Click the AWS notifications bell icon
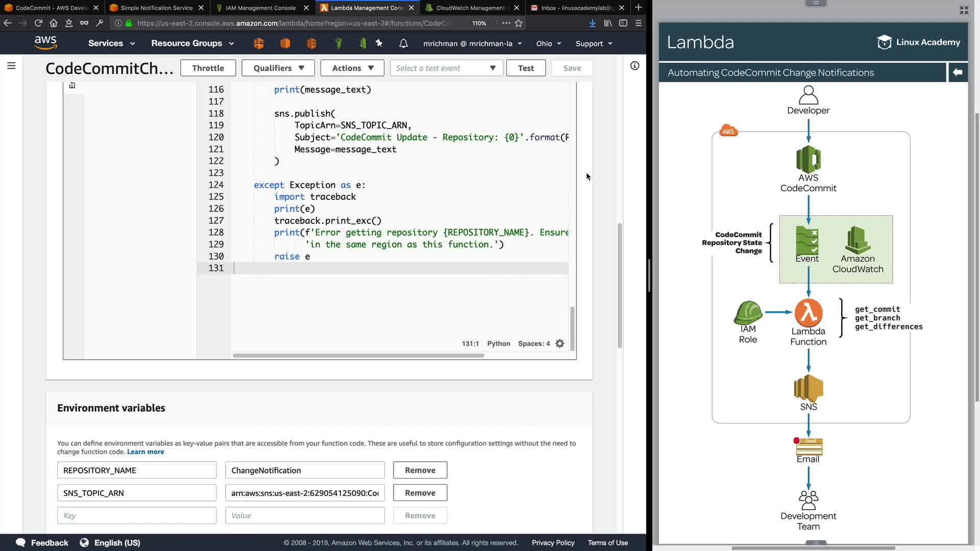Image resolution: width=980 pixels, height=551 pixels. (403, 43)
